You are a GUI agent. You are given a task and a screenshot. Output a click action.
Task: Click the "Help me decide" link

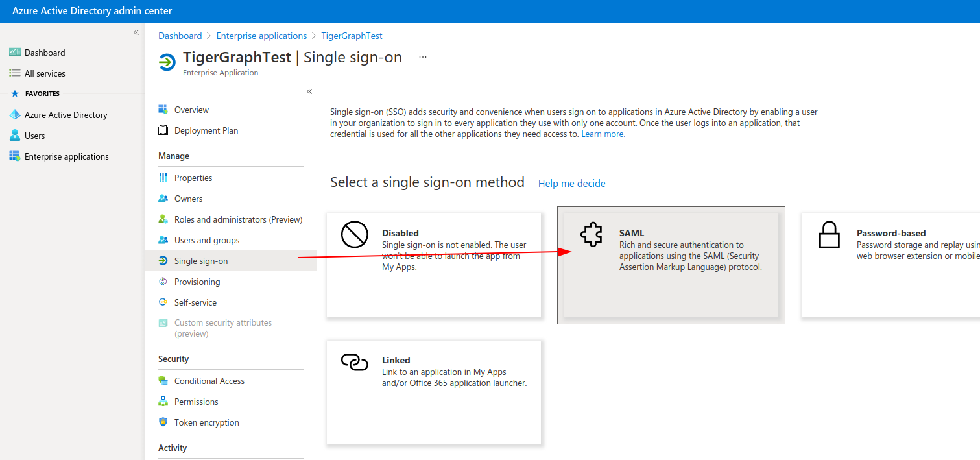(x=571, y=183)
